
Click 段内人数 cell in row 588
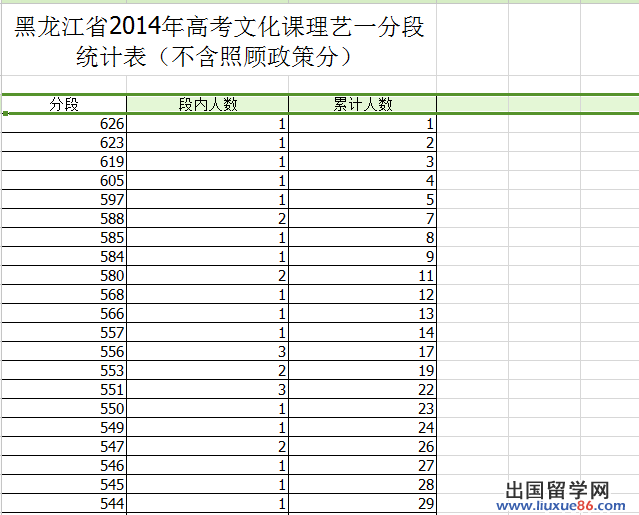pos(207,218)
